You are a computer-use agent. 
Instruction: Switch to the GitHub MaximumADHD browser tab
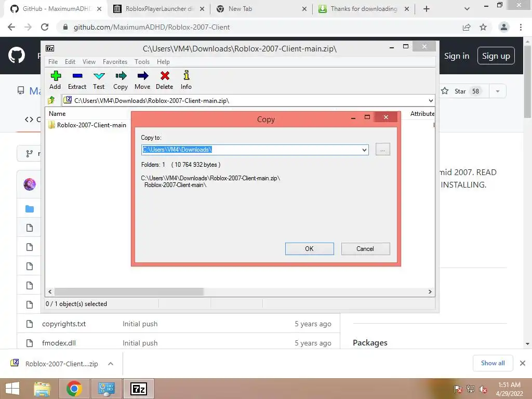coord(56,9)
